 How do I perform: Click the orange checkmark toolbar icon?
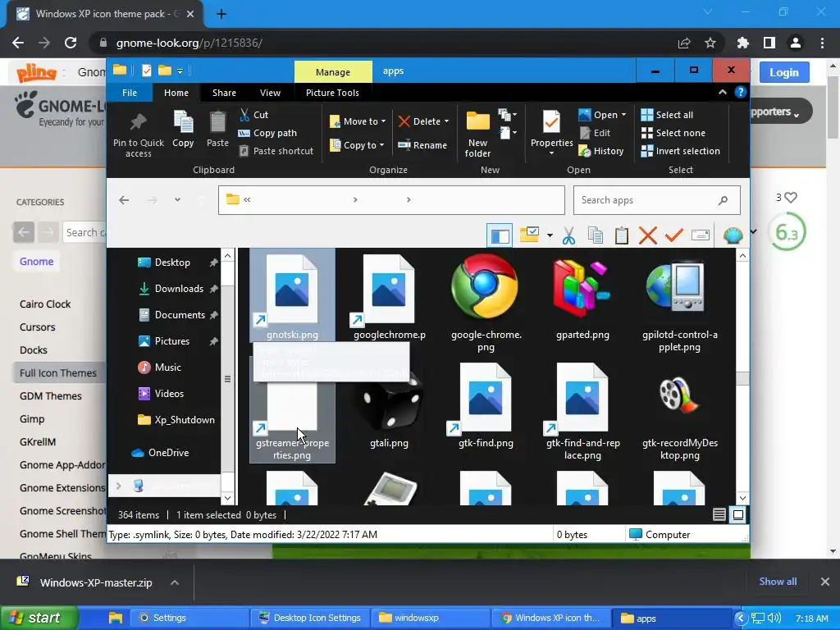click(x=674, y=235)
